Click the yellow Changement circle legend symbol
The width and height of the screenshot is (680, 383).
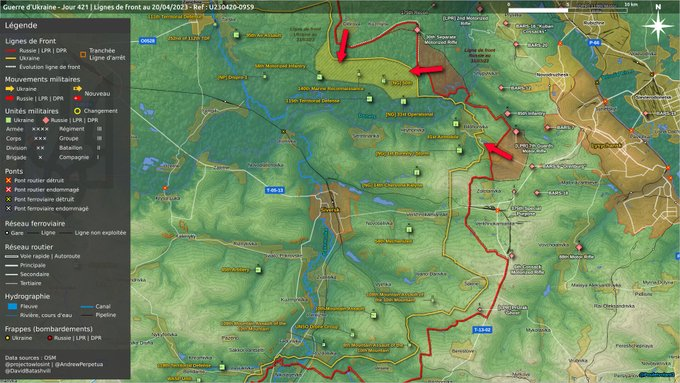78,111
